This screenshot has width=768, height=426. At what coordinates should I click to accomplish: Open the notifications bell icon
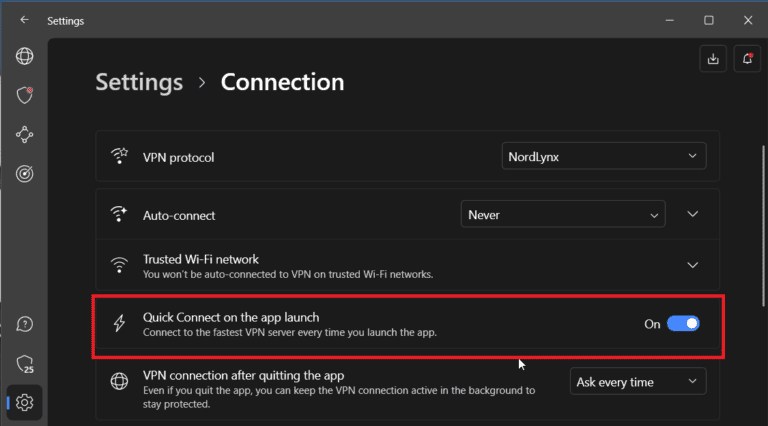pos(747,59)
